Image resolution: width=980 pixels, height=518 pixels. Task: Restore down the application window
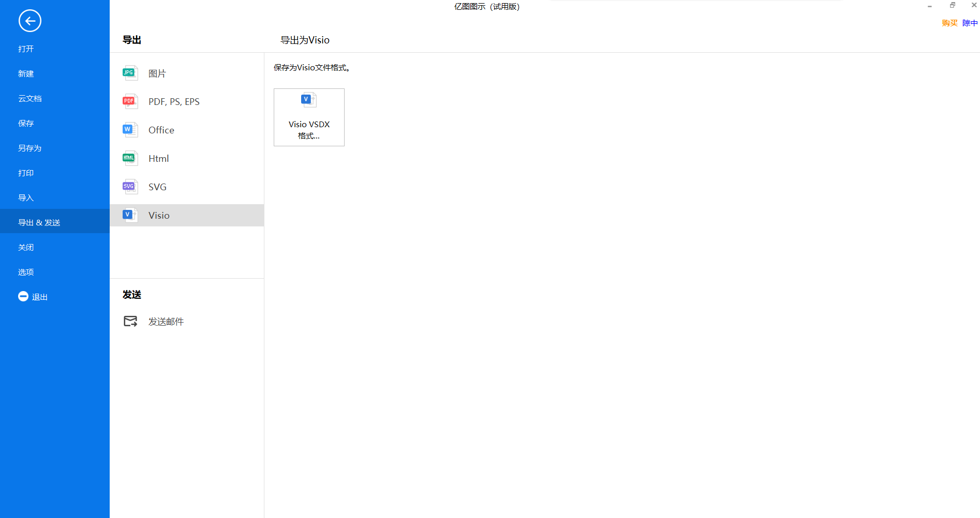click(x=953, y=5)
